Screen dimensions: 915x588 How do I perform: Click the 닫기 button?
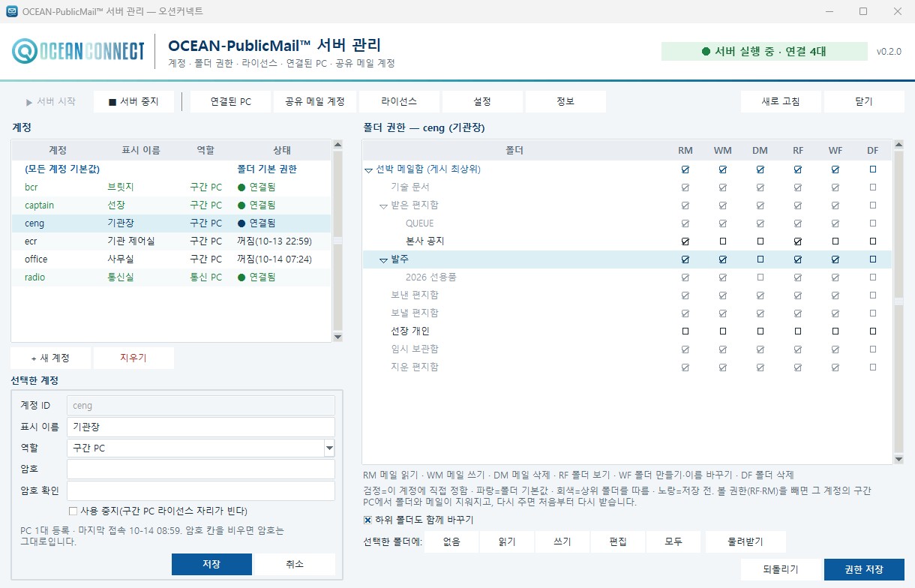864,101
